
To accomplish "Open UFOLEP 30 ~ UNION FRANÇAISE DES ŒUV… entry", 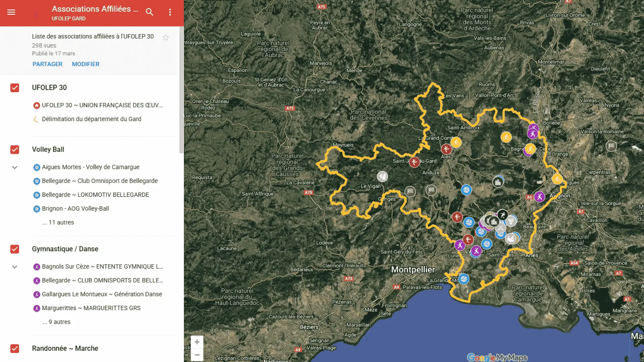I will point(102,106).
